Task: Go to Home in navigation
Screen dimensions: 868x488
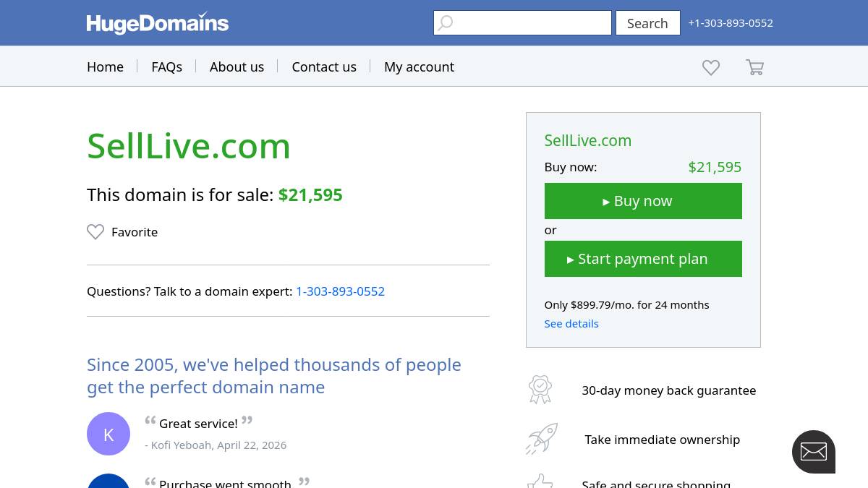Action: click(x=105, y=67)
